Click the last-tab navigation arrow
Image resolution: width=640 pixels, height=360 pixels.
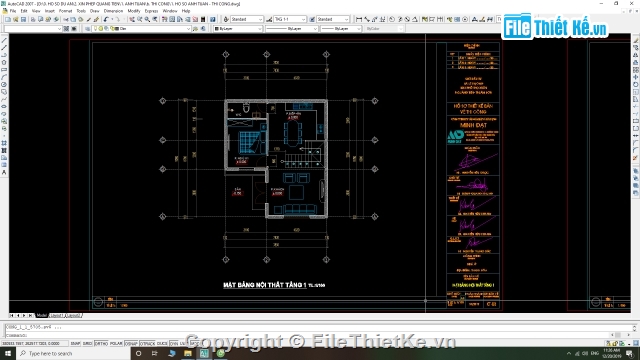30,316
